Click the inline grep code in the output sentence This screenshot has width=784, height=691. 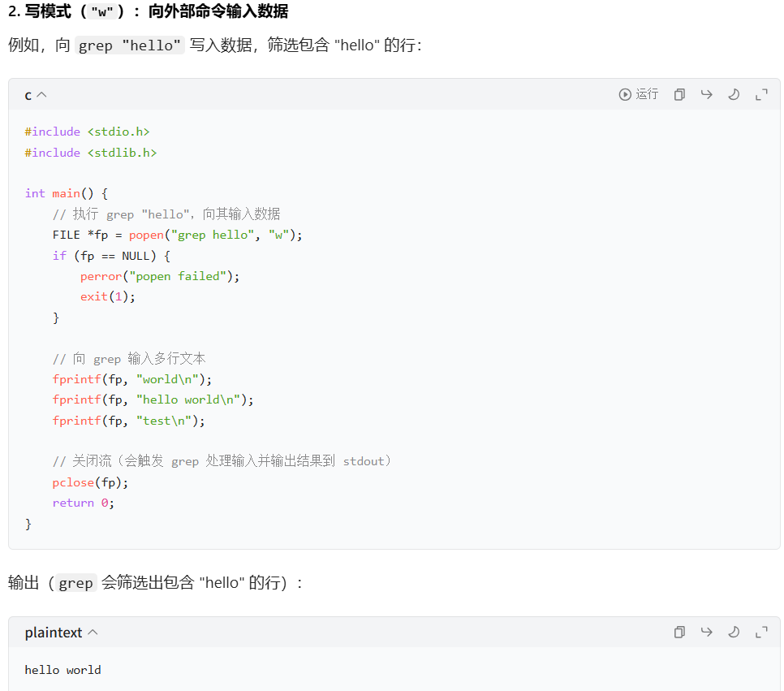tap(75, 584)
